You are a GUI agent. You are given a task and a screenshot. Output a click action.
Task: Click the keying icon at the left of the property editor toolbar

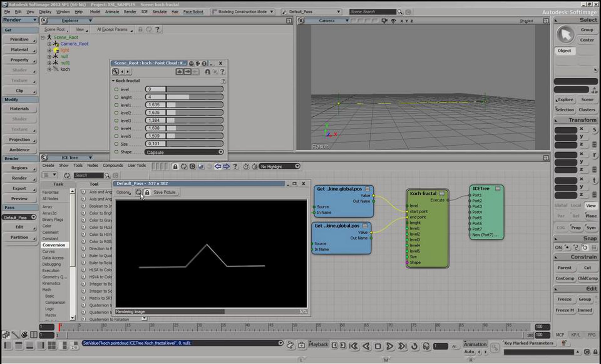(x=115, y=72)
